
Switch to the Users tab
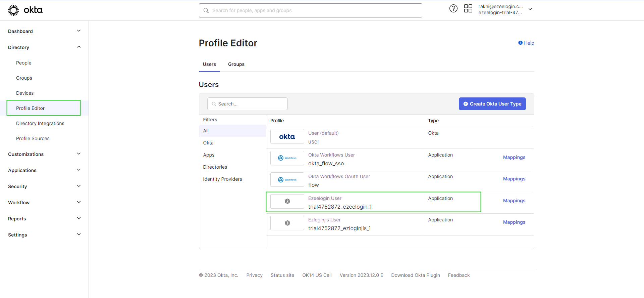pyautogui.click(x=209, y=64)
